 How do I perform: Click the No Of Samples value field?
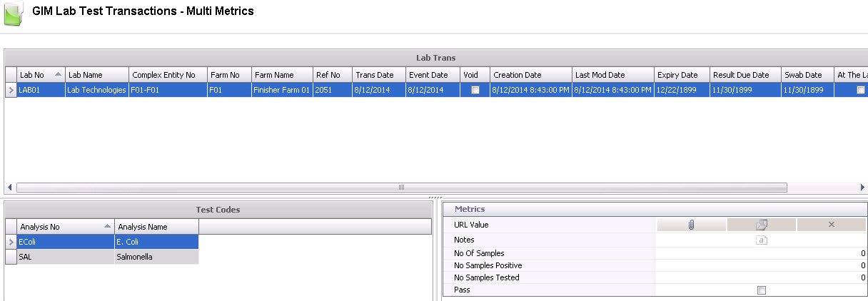click(761, 253)
